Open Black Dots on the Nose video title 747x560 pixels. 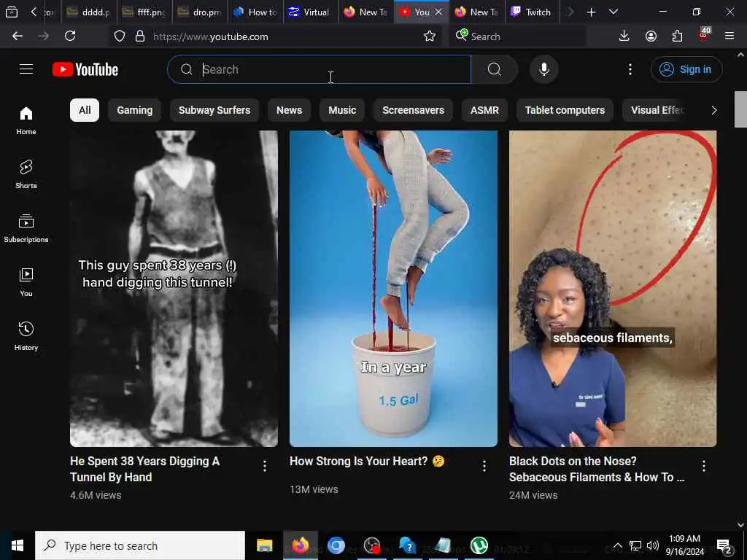597,469
